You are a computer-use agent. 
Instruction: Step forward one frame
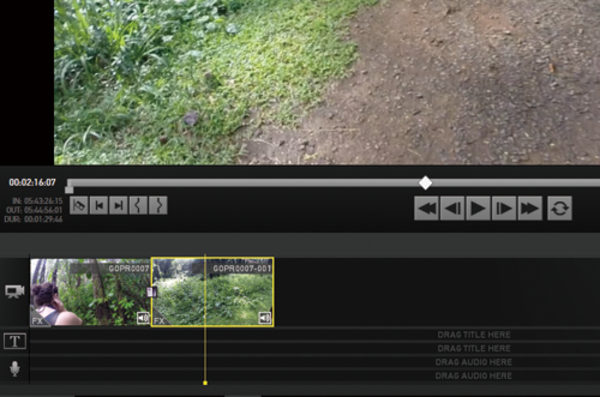pos(504,208)
